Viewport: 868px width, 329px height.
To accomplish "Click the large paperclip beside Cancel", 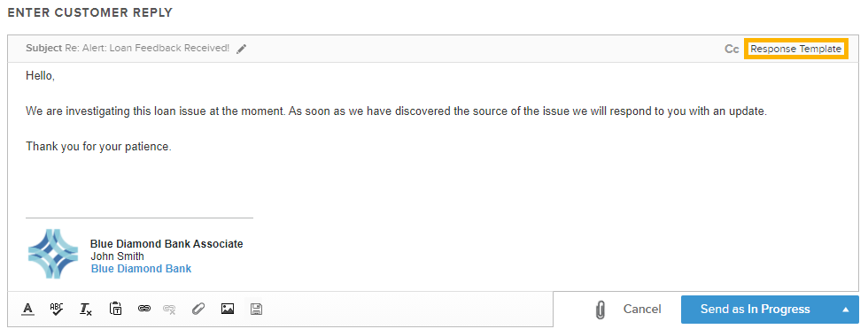I will (600, 310).
